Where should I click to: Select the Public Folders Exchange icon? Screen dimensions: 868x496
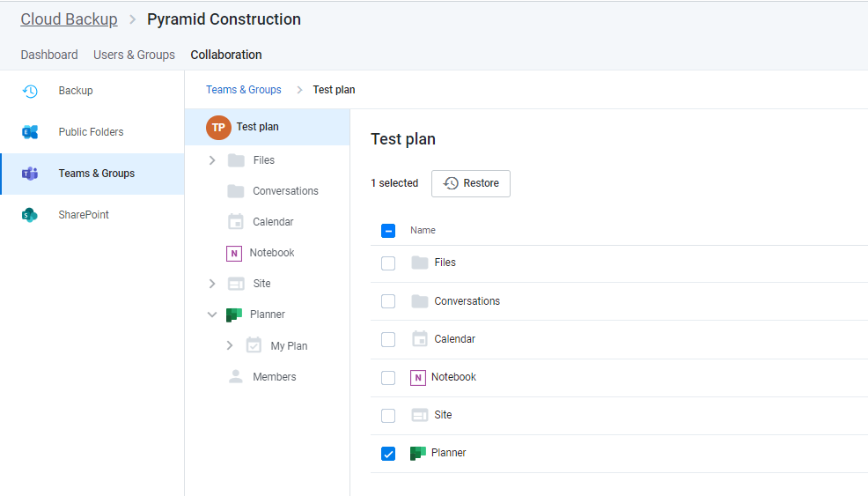pyautogui.click(x=30, y=132)
